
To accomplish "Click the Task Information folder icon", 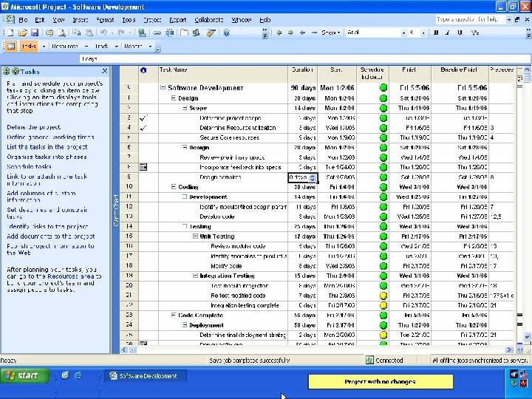I will 184,33.
